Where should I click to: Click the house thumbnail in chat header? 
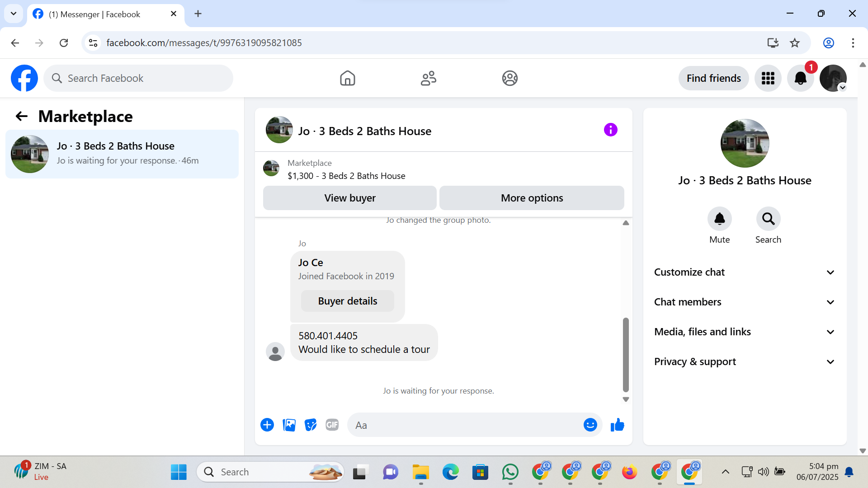(279, 130)
